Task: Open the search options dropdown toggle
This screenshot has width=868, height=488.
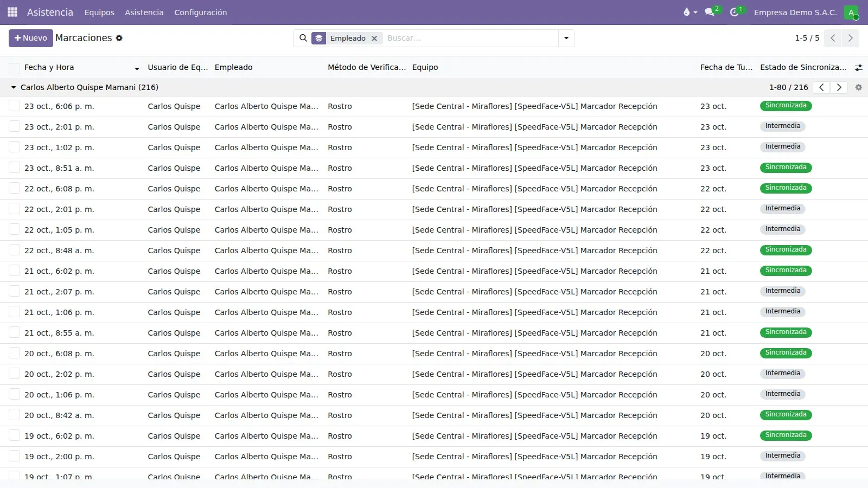Action: click(566, 38)
